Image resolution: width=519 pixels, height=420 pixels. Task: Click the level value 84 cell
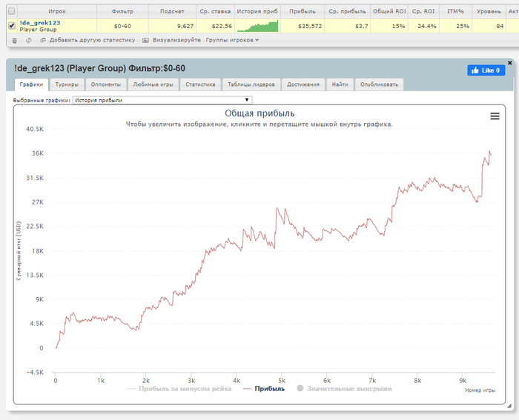point(489,26)
